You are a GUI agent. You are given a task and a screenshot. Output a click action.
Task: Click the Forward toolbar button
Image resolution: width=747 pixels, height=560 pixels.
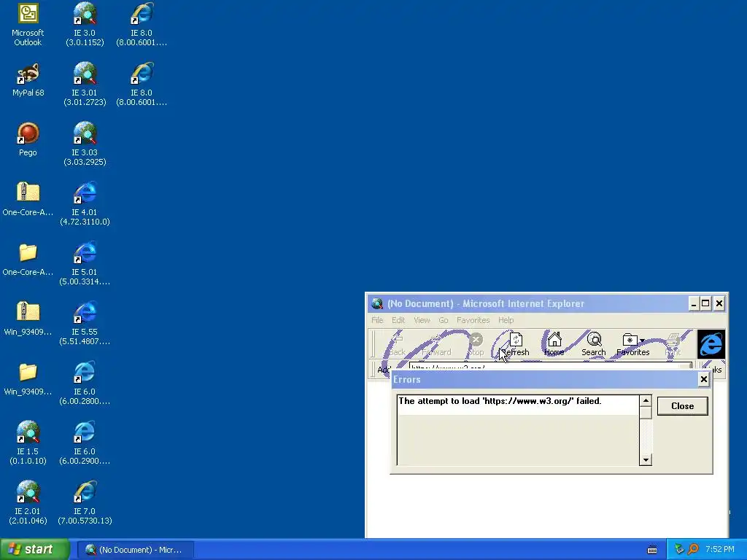(x=436, y=345)
